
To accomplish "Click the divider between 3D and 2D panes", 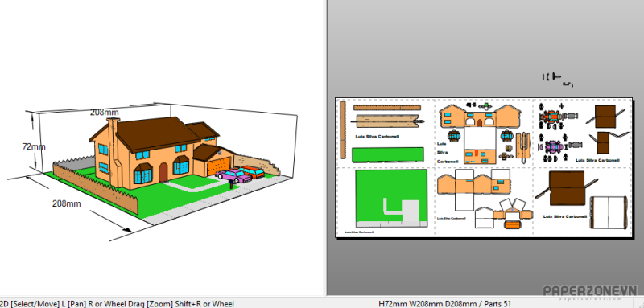I will pos(327,148).
